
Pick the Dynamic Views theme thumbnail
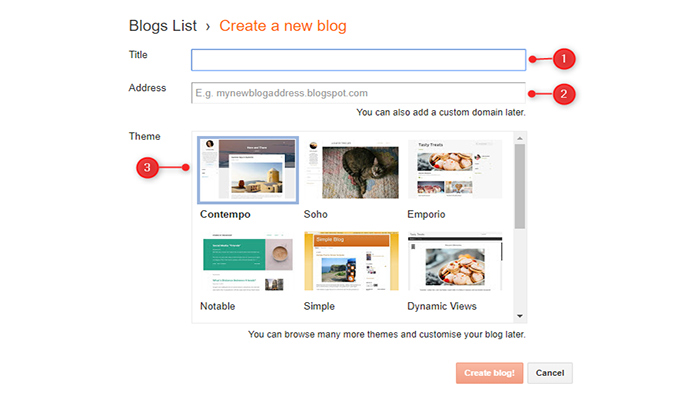(x=455, y=262)
